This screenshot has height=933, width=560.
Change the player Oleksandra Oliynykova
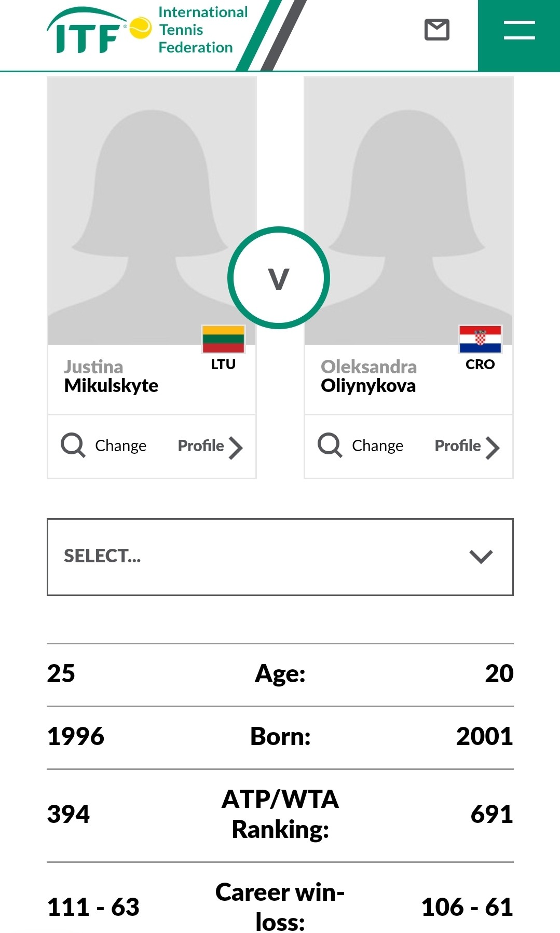pyautogui.click(x=377, y=446)
